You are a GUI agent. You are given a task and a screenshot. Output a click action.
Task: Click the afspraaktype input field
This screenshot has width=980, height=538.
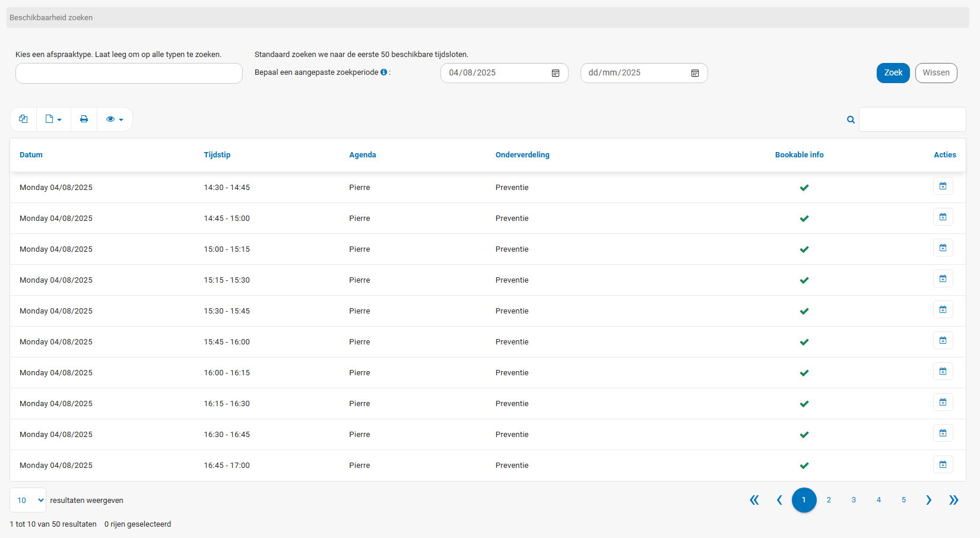coord(129,74)
